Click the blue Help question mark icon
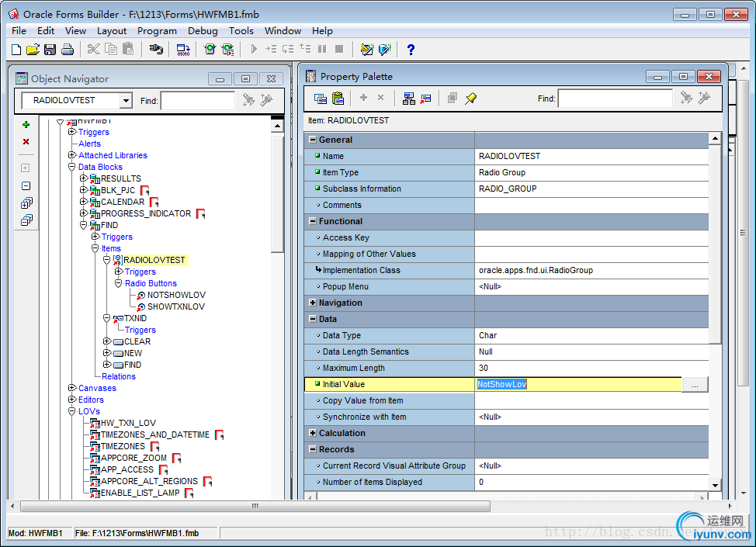756x547 pixels. (411, 49)
